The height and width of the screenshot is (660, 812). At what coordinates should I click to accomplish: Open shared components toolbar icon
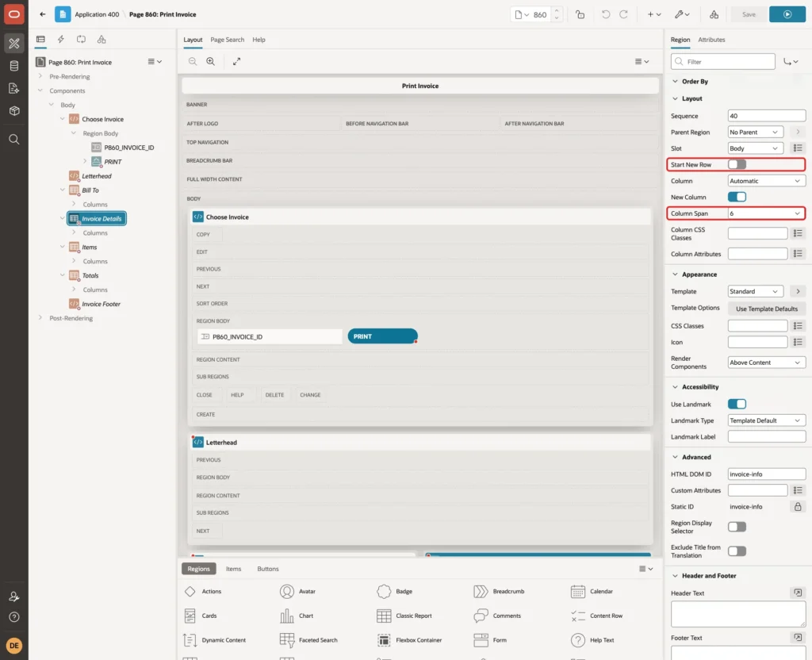(714, 14)
